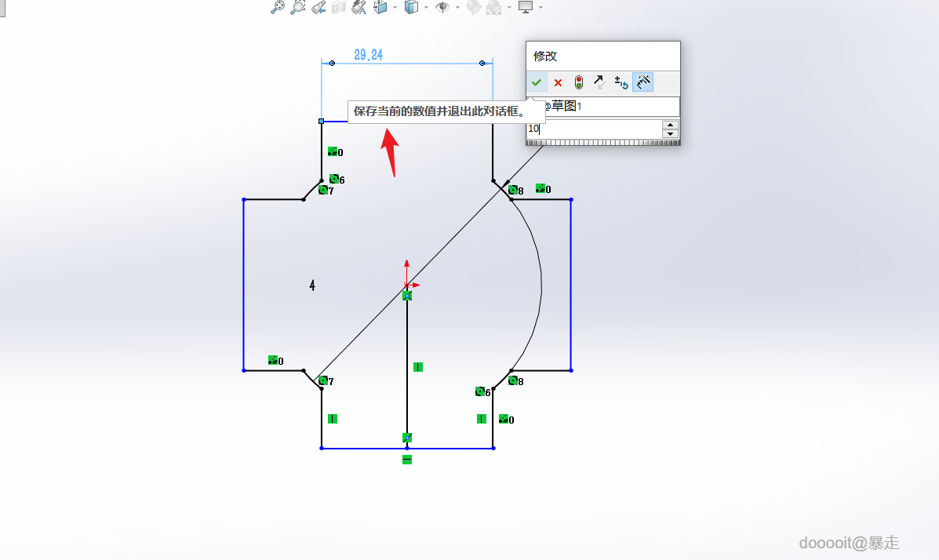Select the sketch text 4
Viewport: 939px width, 560px height.
(312, 285)
